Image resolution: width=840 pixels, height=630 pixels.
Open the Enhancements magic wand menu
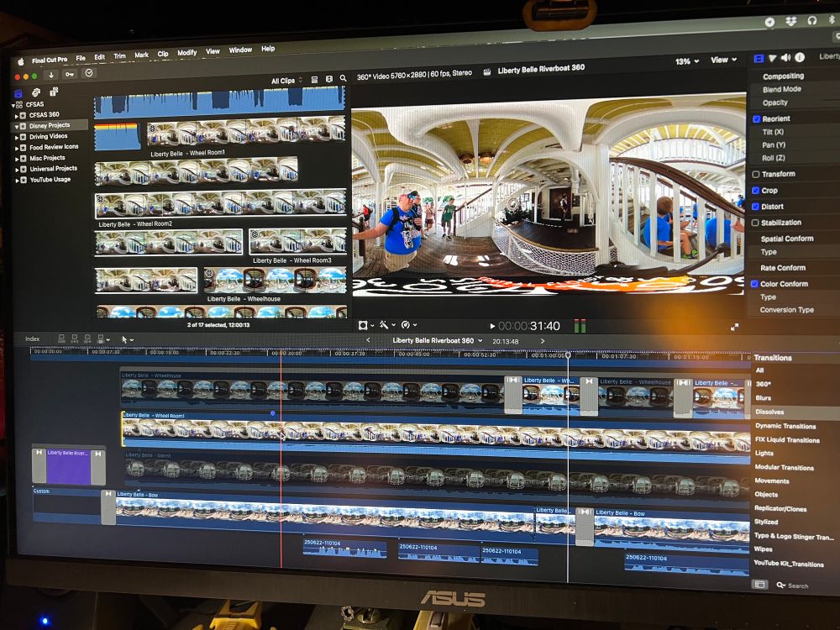pos(386,324)
